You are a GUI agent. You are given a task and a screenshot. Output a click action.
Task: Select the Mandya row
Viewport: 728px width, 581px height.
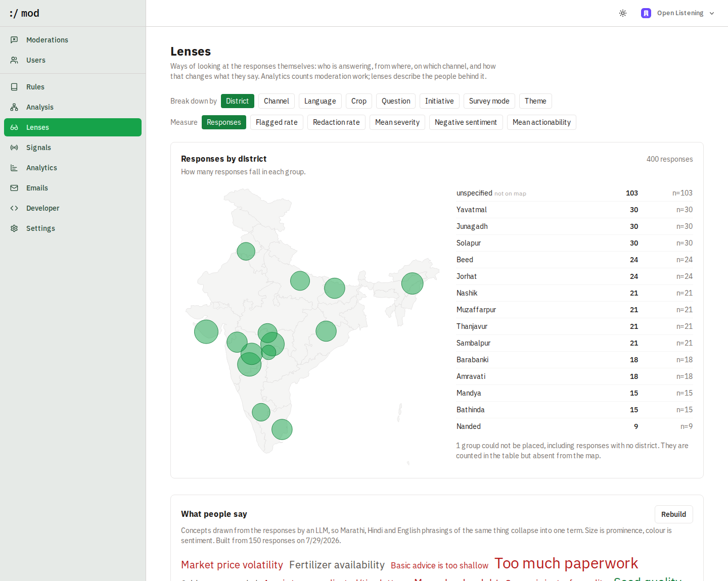click(574, 393)
